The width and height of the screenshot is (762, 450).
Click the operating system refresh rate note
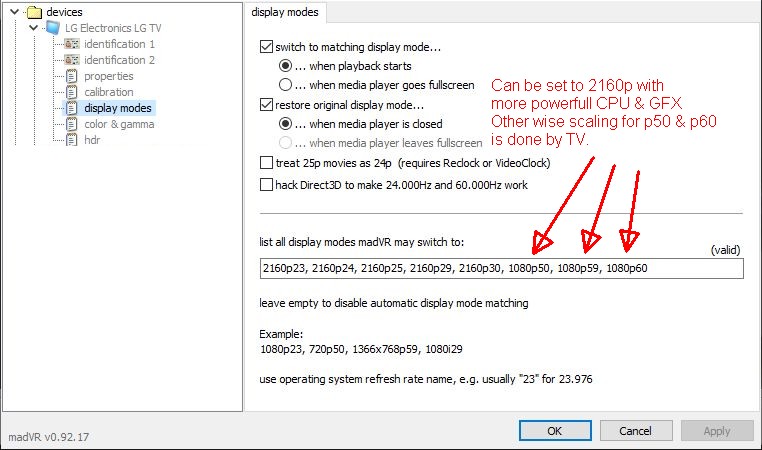click(x=426, y=379)
